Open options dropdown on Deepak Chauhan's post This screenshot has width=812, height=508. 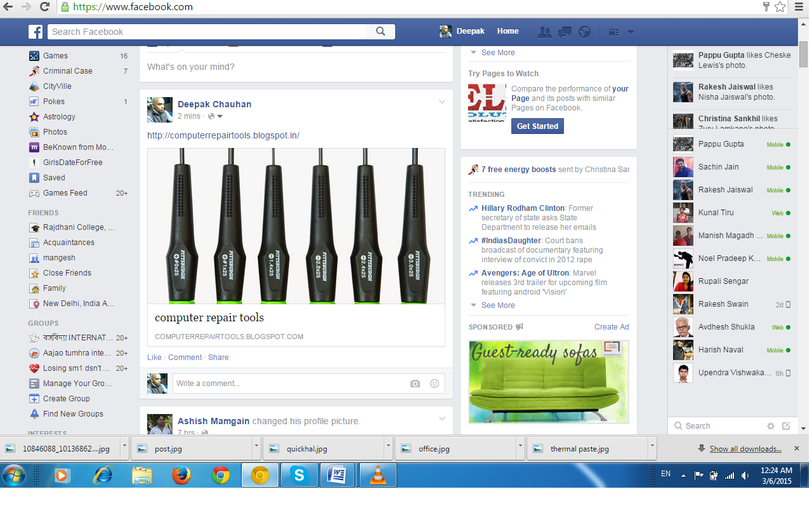pos(442,102)
